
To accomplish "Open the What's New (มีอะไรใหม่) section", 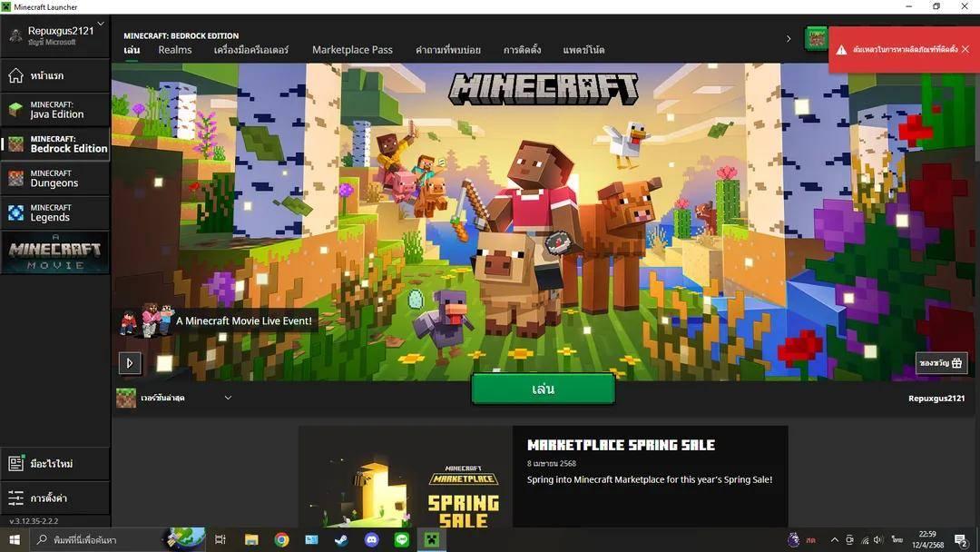I will tap(55, 464).
